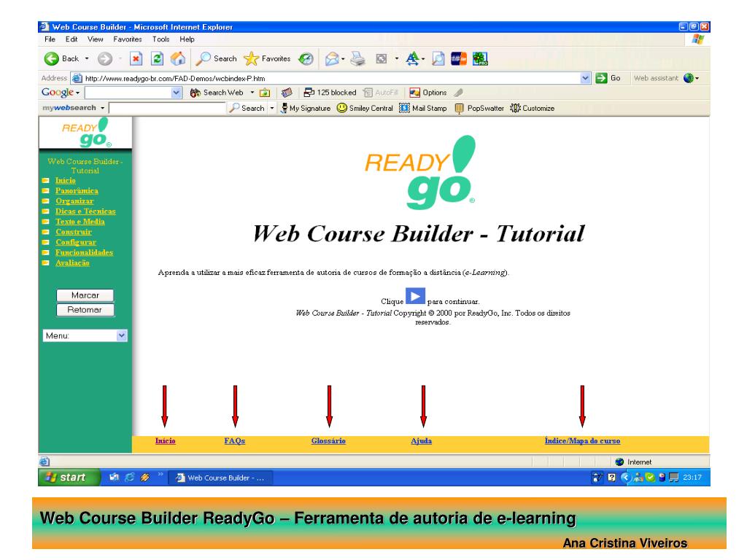Open Smiley Central

[x=365, y=108]
